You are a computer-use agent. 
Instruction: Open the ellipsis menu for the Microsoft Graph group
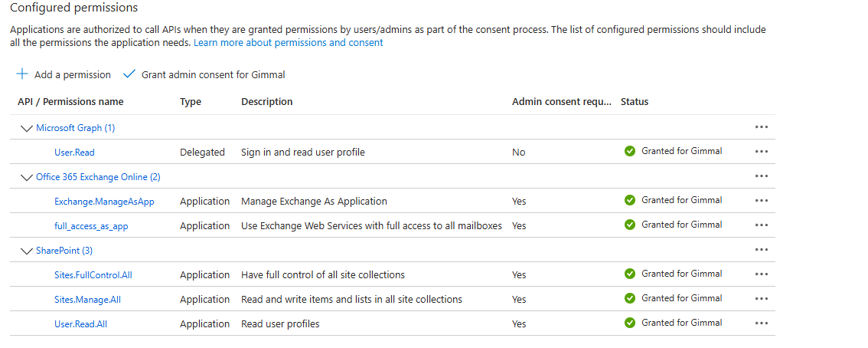[761, 127]
